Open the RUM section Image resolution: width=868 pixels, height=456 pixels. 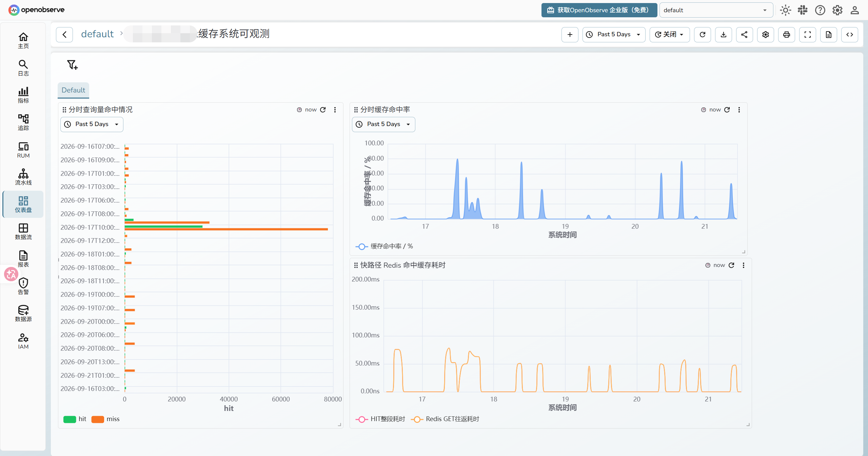[23, 150]
